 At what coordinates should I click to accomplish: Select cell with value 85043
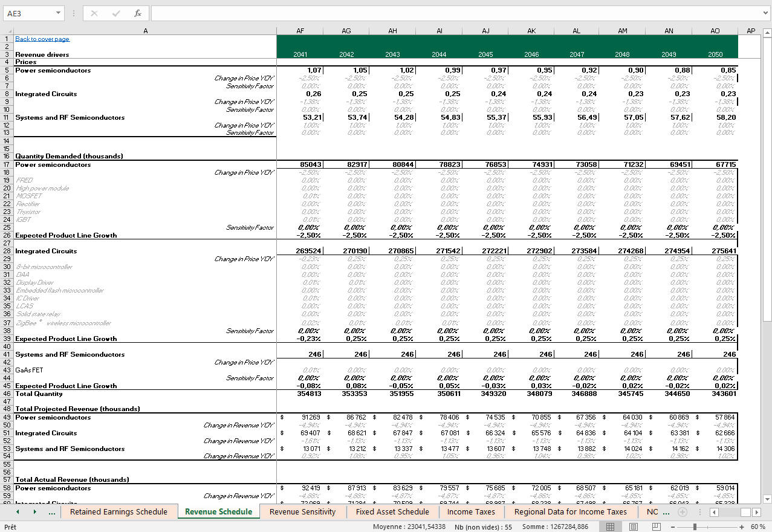pyautogui.click(x=300, y=164)
